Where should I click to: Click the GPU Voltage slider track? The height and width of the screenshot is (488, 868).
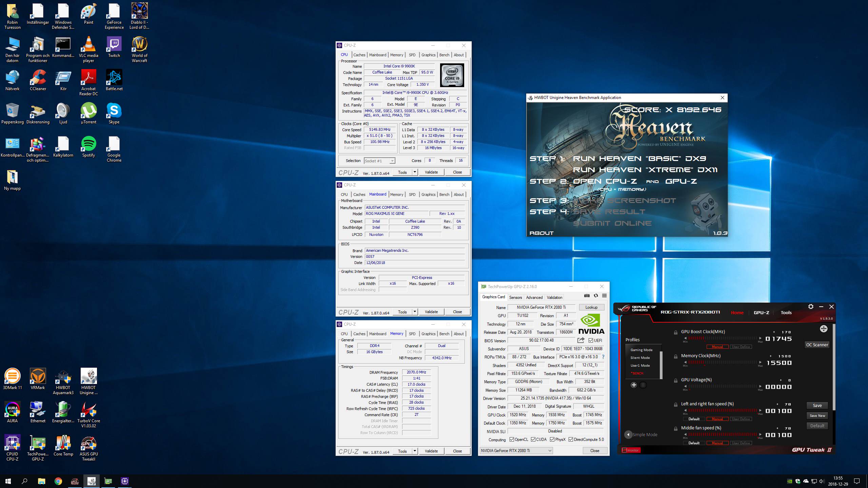(723, 386)
